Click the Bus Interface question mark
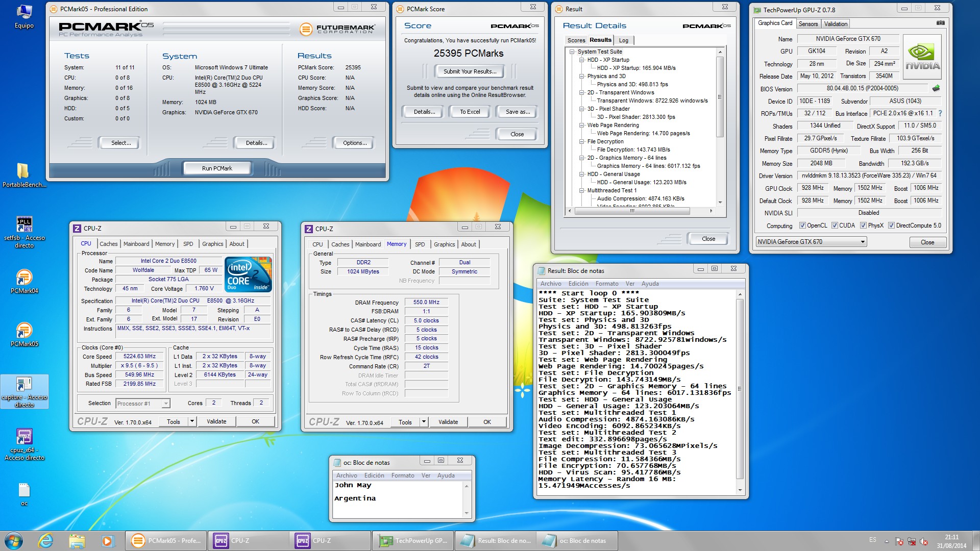980x551 pixels. click(x=940, y=113)
